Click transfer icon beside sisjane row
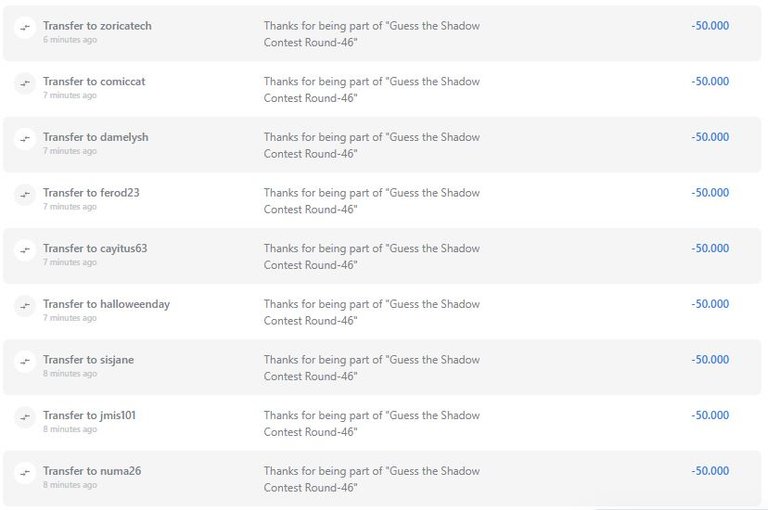Viewport: 768px width, 510px height. (25, 362)
